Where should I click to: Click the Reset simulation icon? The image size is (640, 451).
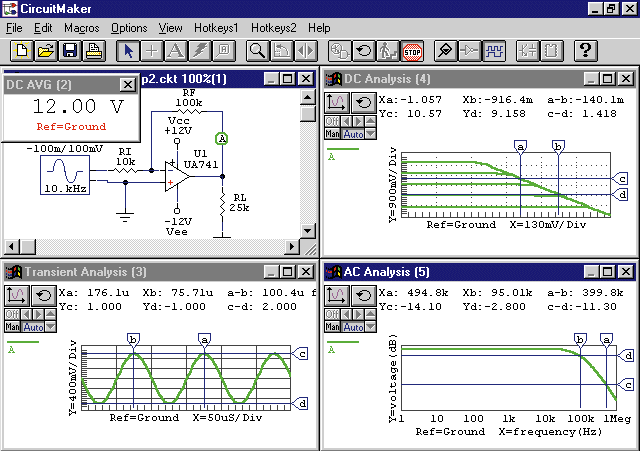[364, 51]
